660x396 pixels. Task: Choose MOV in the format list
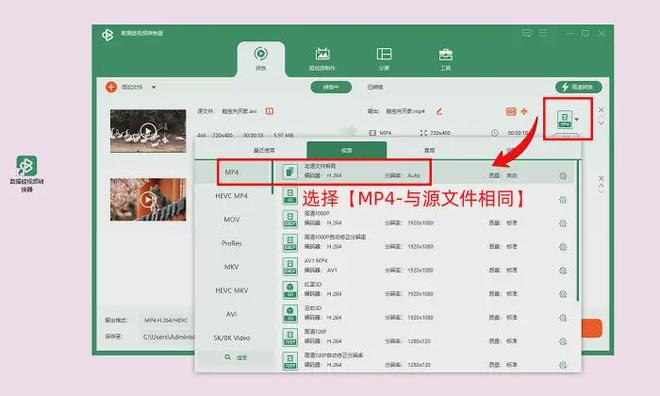coord(232,220)
